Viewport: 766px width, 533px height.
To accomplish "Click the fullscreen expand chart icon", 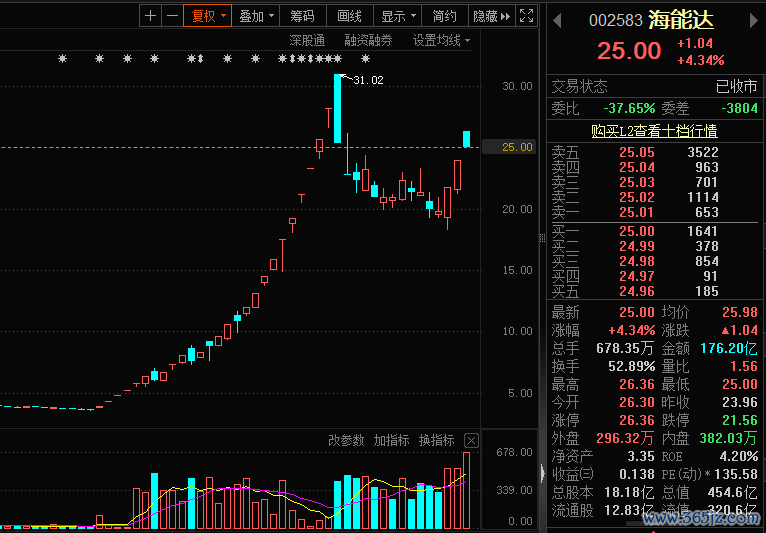I will coord(527,16).
